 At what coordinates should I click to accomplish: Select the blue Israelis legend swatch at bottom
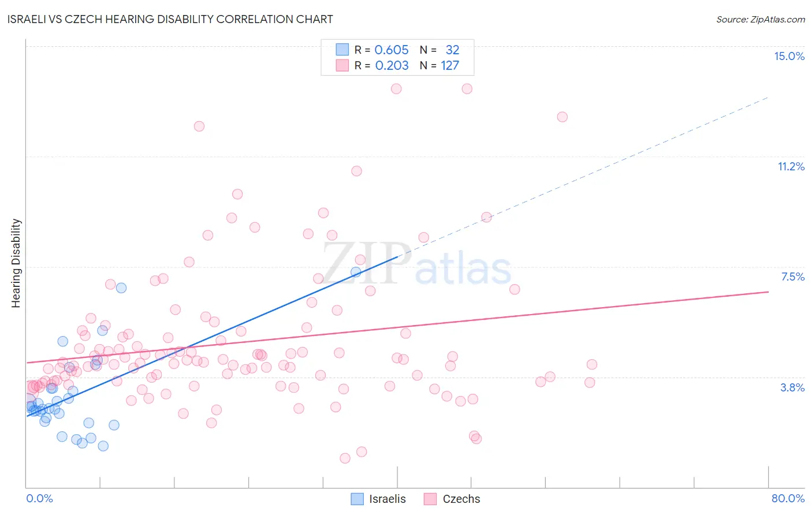click(357, 499)
